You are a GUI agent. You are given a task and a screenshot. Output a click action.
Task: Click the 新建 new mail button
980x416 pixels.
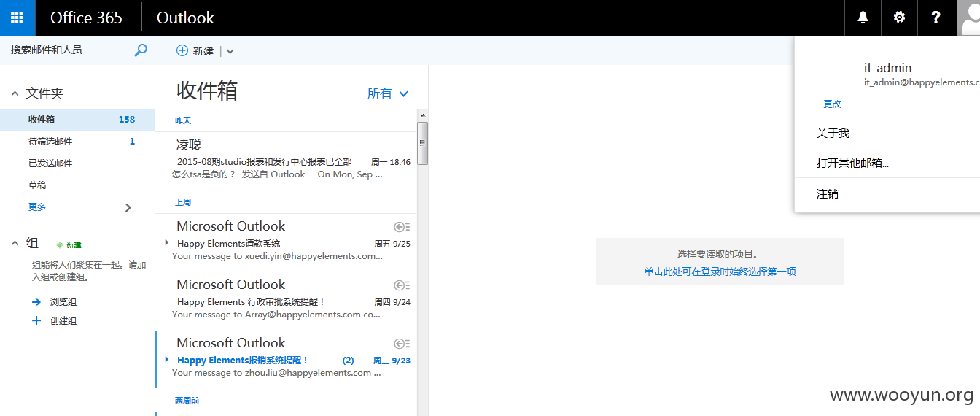coord(195,51)
